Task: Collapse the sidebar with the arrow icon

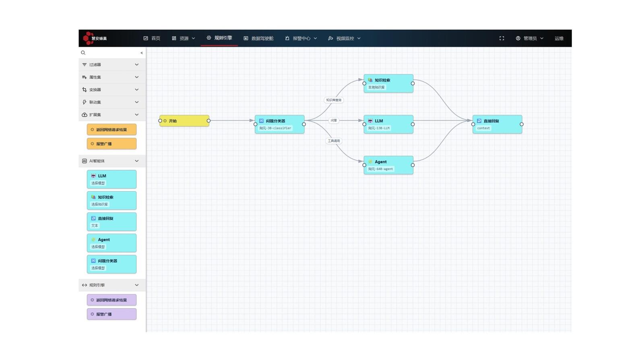Action: tap(141, 53)
